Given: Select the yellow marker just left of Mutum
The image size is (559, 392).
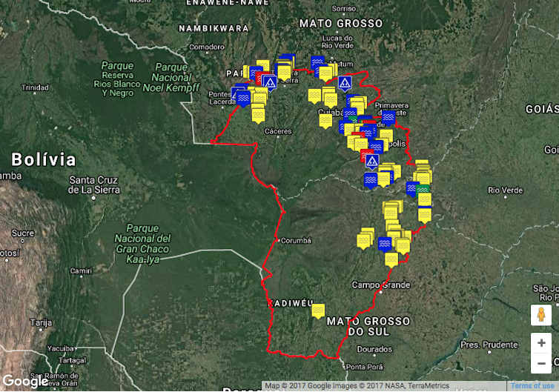Looking at the screenshot, I should click(325, 73).
